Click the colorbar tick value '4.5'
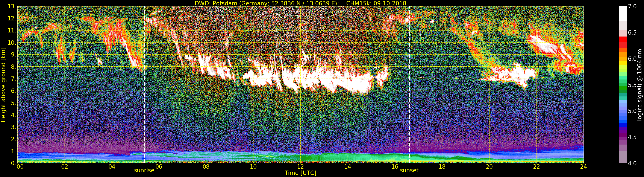644x177 pixels. pos(632,137)
